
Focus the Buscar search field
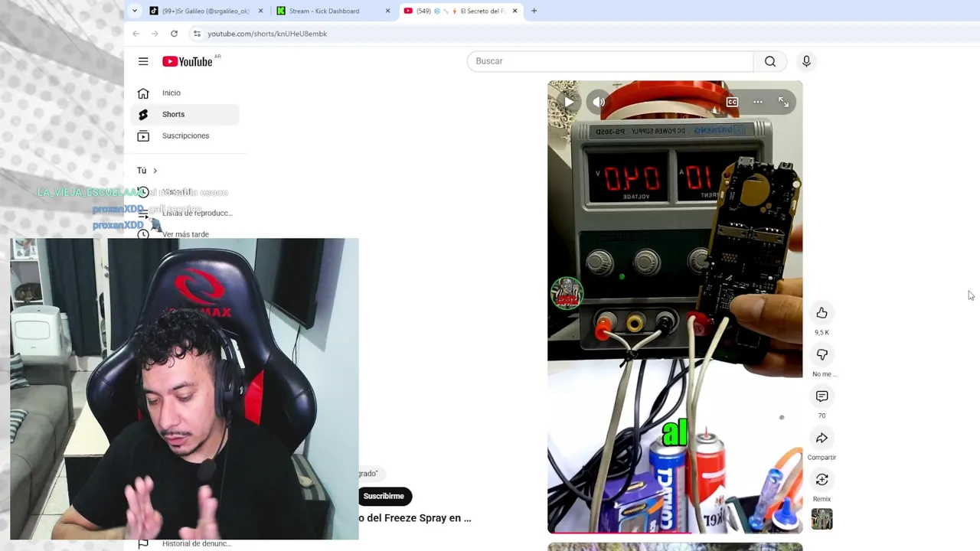610,61
